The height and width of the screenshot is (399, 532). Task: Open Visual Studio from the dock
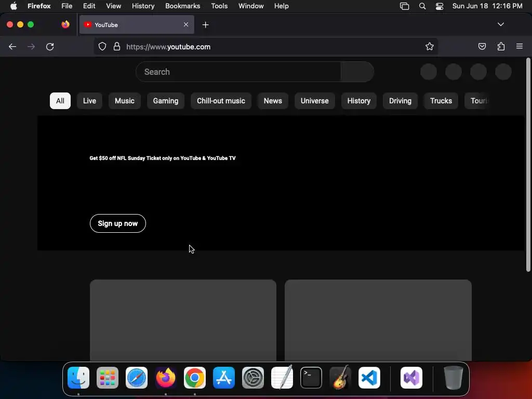411,378
